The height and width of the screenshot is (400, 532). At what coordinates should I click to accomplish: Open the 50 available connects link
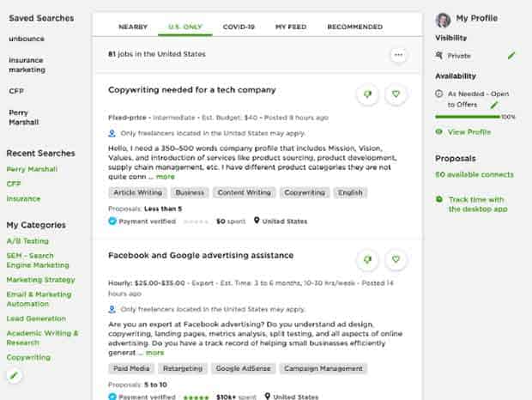[x=475, y=174]
